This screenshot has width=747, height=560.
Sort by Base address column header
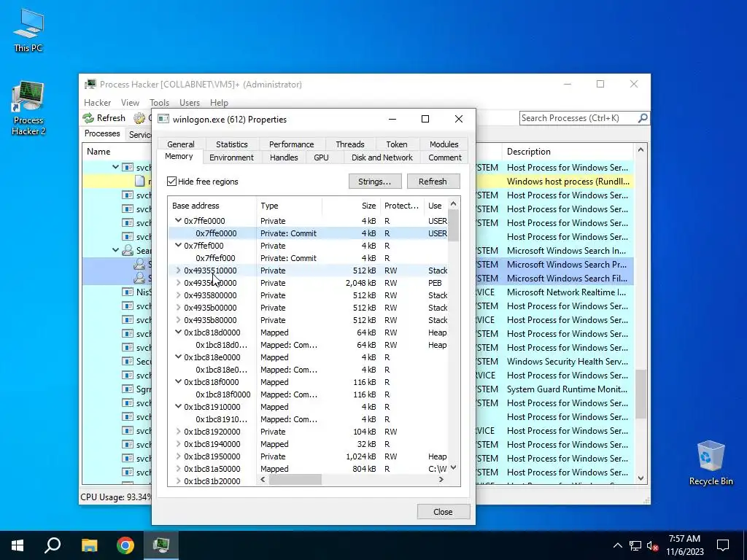[212, 206]
